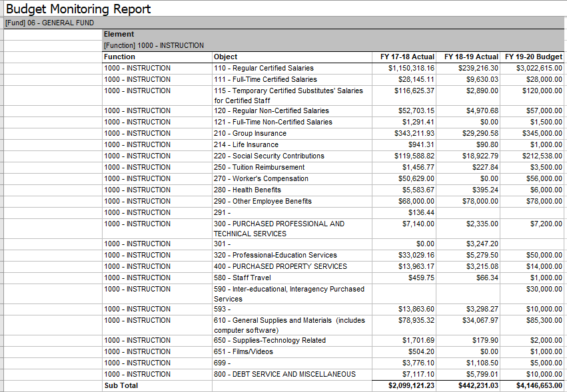Click the $116,625.37 amount

click(414, 91)
